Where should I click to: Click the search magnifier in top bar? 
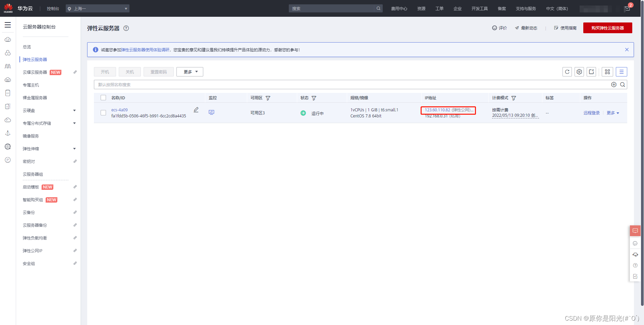pos(378,8)
